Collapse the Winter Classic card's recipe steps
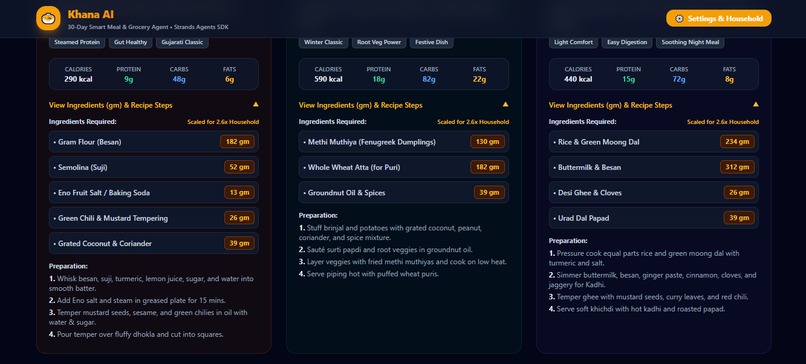806x364 pixels. [x=404, y=105]
